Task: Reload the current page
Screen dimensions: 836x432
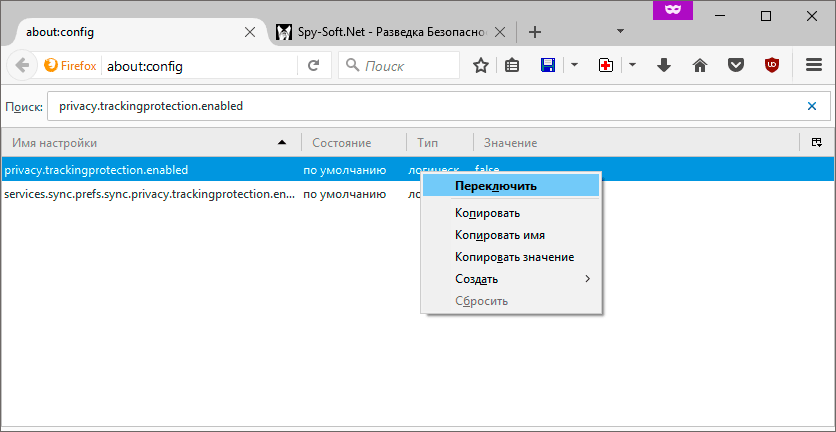Action: point(313,66)
